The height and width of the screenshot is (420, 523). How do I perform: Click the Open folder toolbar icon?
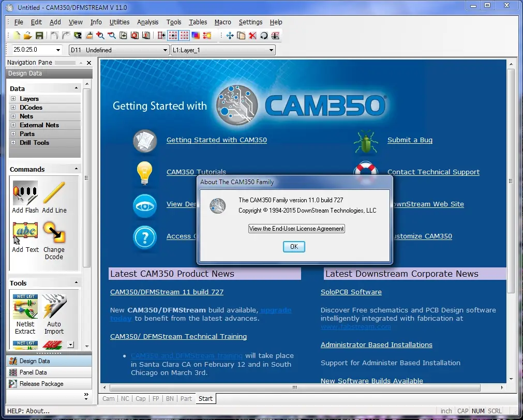[28, 35]
